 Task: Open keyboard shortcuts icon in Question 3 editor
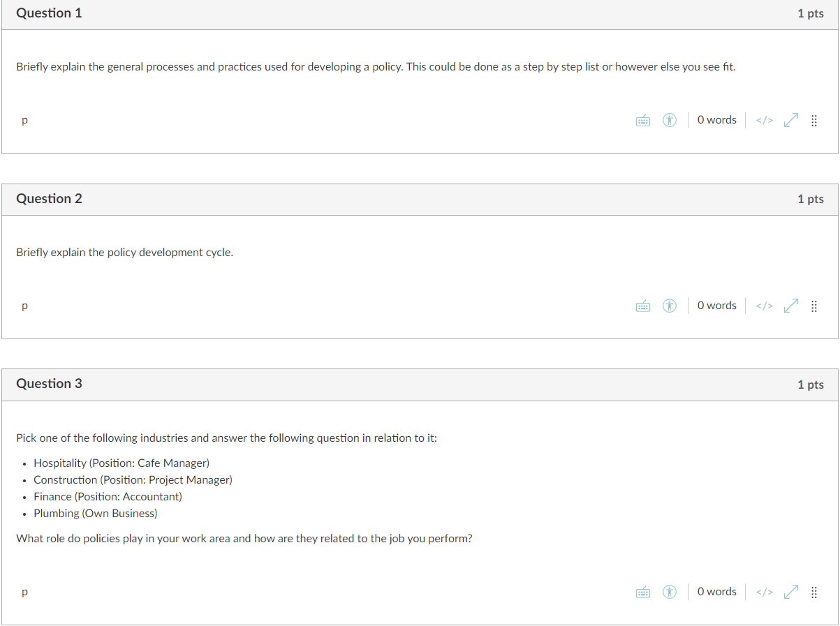pyautogui.click(x=643, y=592)
